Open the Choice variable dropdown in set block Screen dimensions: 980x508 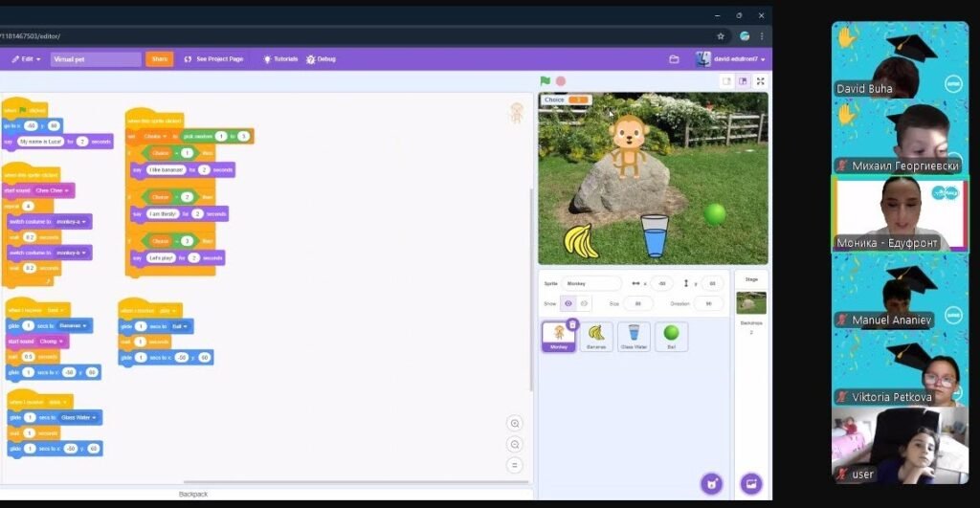(155, 136)
